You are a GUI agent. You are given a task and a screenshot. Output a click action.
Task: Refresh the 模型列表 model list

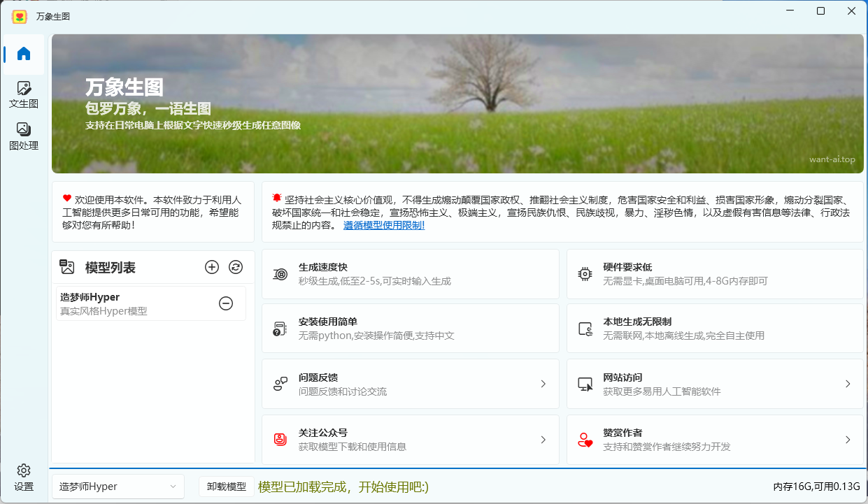click(x=235, y=267)
